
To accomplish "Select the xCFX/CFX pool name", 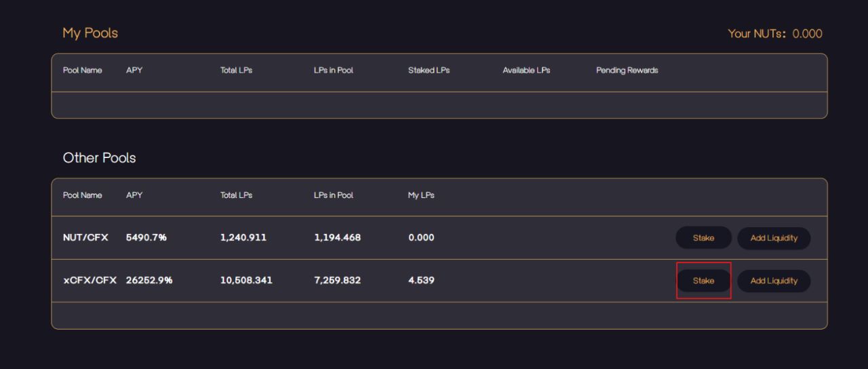I will coord(90,280).
